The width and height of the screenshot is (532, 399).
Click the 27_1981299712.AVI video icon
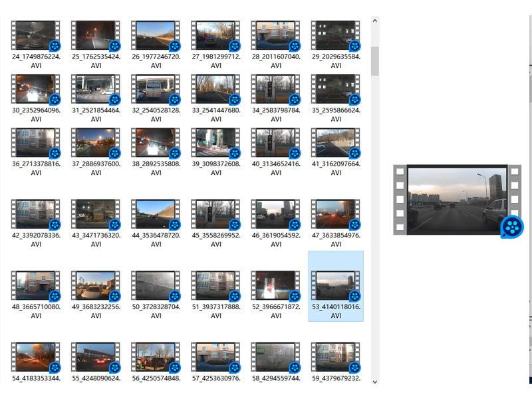coord(216,35)
